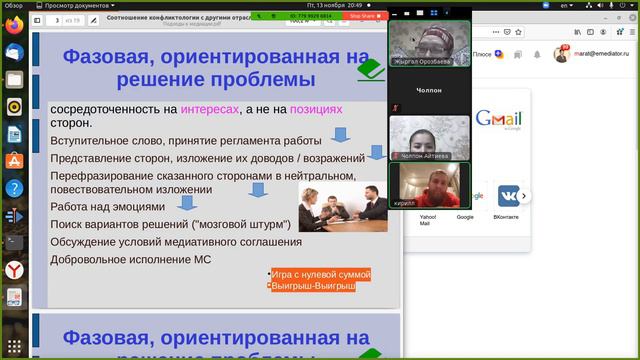Show next site tiles with arrow

pyautogui.click(x=524, y=196)
